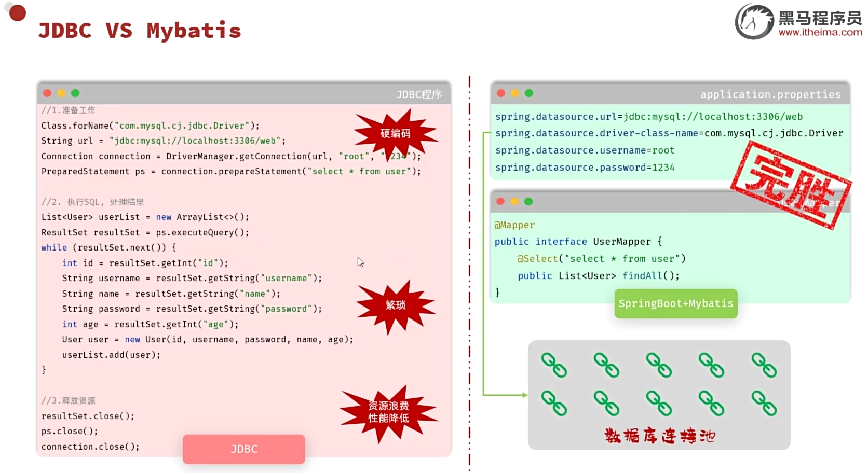Select the String username getString line
The width and height of the screenshot is (868, 473).
click(192, 278)
